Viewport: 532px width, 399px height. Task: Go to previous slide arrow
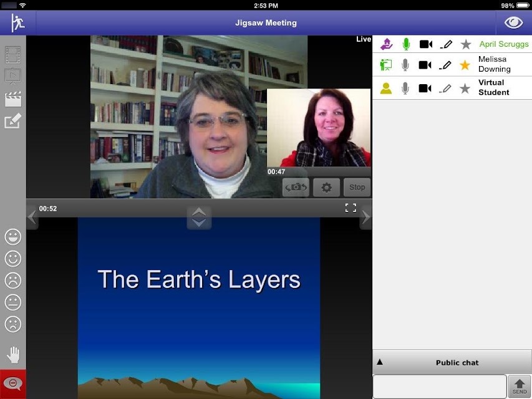pyautogui.click(x=32, y=217)
